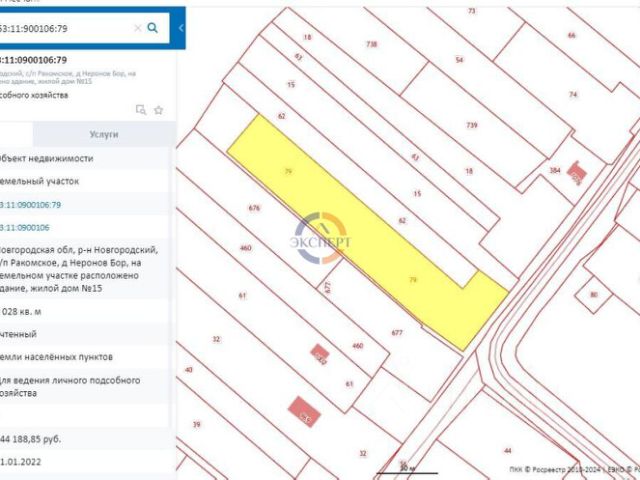The height and width of the screenshot is (480, 640).
Task: Click the zoom-to-object icon beside star
Action: pos(141,110)
